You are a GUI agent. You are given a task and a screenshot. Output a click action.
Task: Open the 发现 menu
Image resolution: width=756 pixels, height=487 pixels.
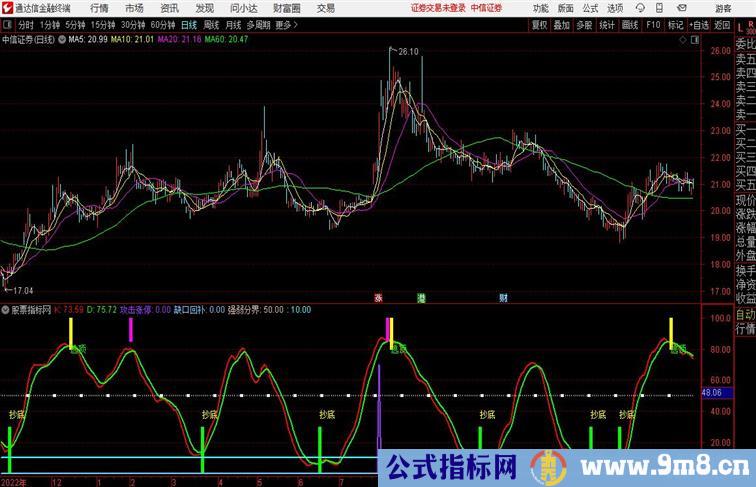tap(204, 8)
